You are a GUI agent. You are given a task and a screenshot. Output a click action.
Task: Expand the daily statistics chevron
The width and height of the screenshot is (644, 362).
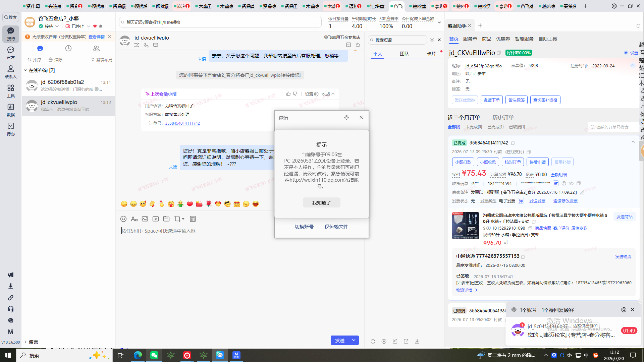coord(439,22)
